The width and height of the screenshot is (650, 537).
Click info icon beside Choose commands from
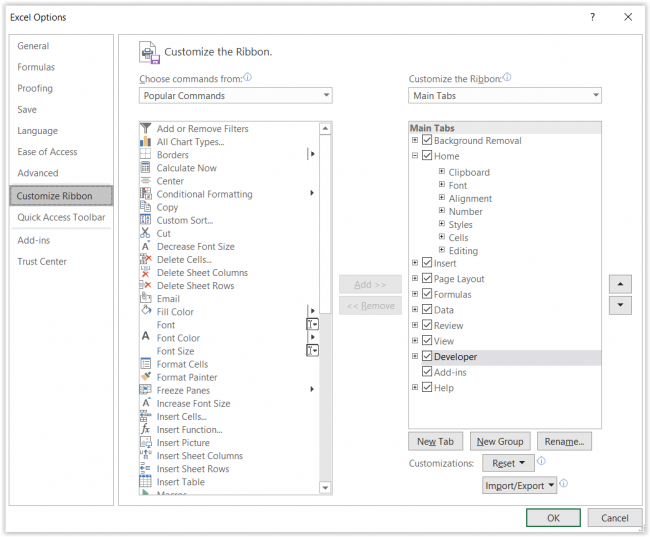click(x=247, y=77)
